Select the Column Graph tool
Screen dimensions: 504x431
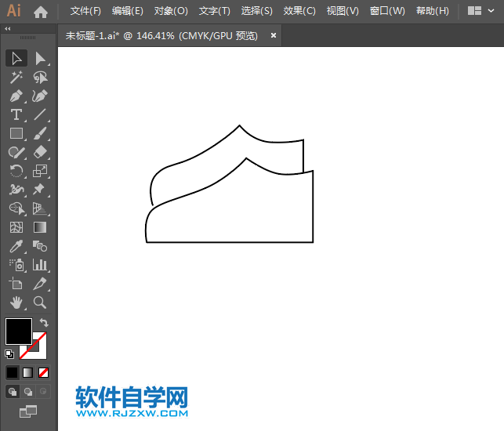pos(40,265)
